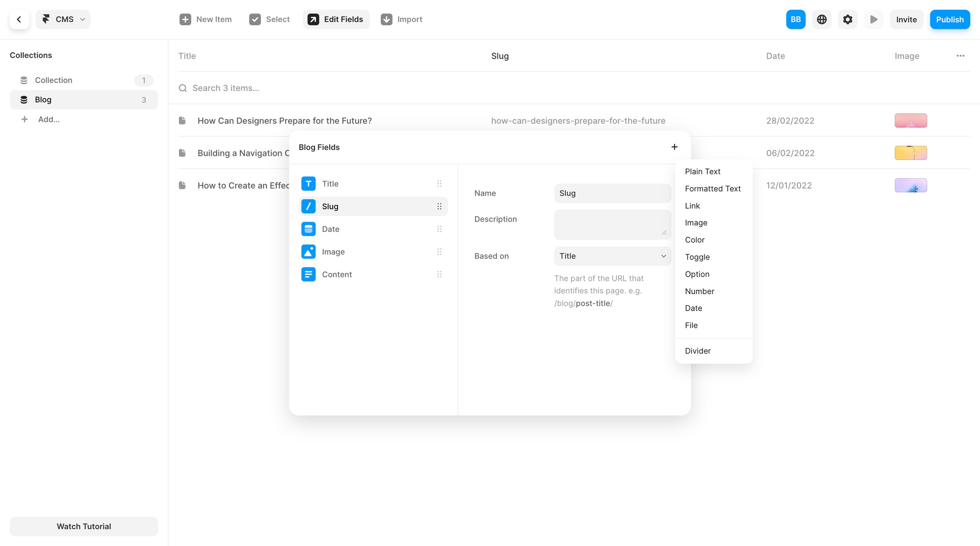Select the Image field icon

pos(308,252)
